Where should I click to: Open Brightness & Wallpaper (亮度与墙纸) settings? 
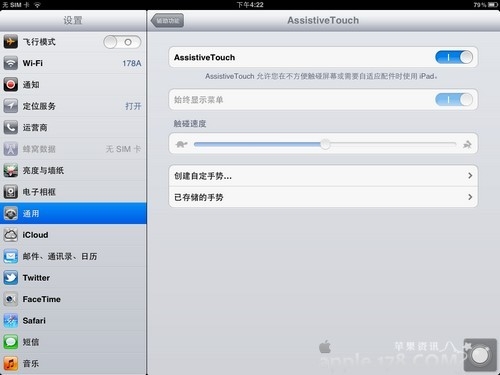(73, 170)
